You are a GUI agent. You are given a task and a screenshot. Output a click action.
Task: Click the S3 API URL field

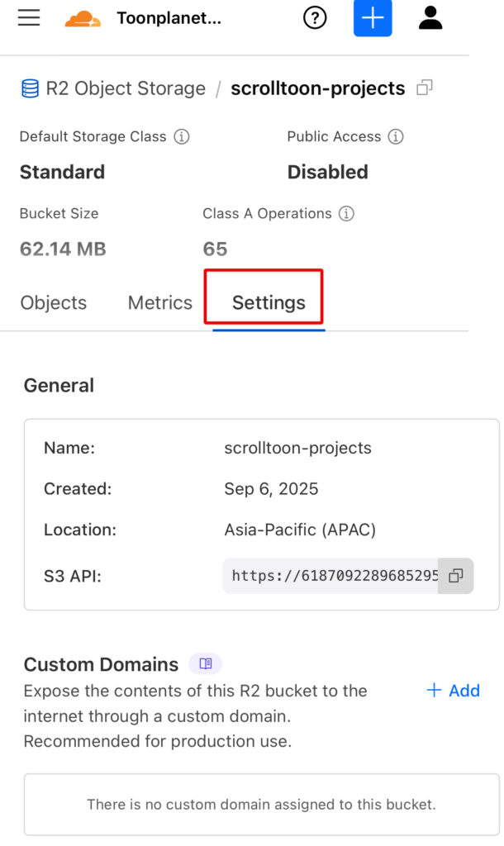point(334,576)
